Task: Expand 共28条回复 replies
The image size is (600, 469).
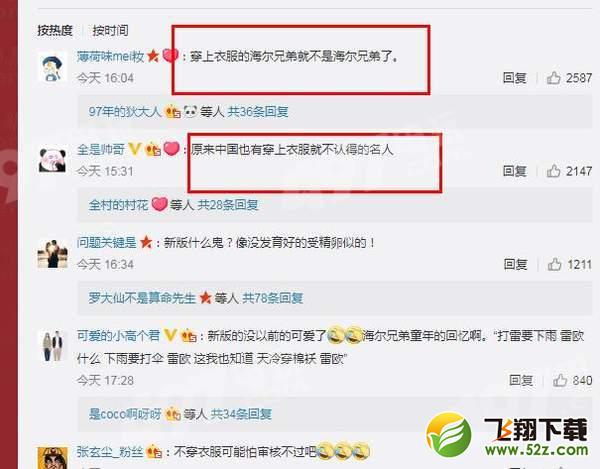Action: [x=228, y=205]
